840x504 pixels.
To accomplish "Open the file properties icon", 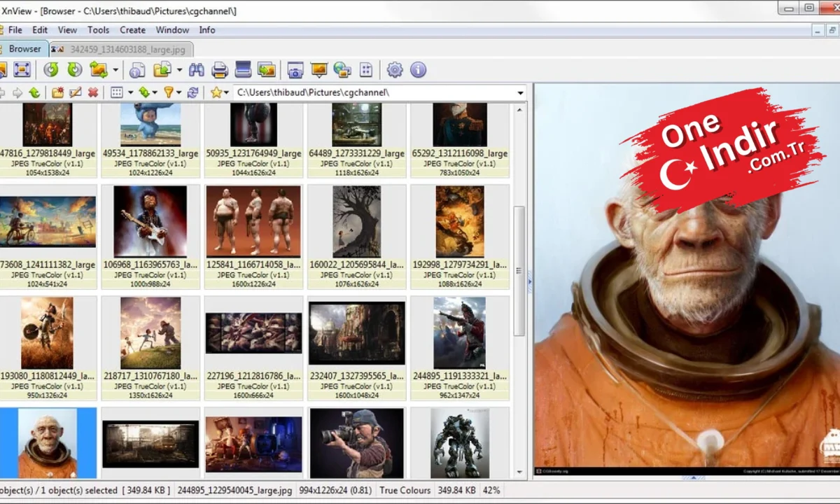I will (137, 69).
